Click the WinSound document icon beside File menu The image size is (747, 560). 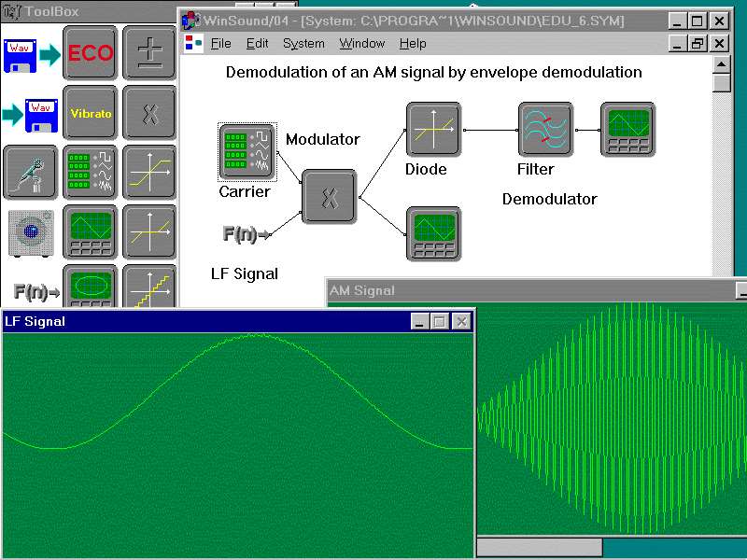(x=193, y=43)
